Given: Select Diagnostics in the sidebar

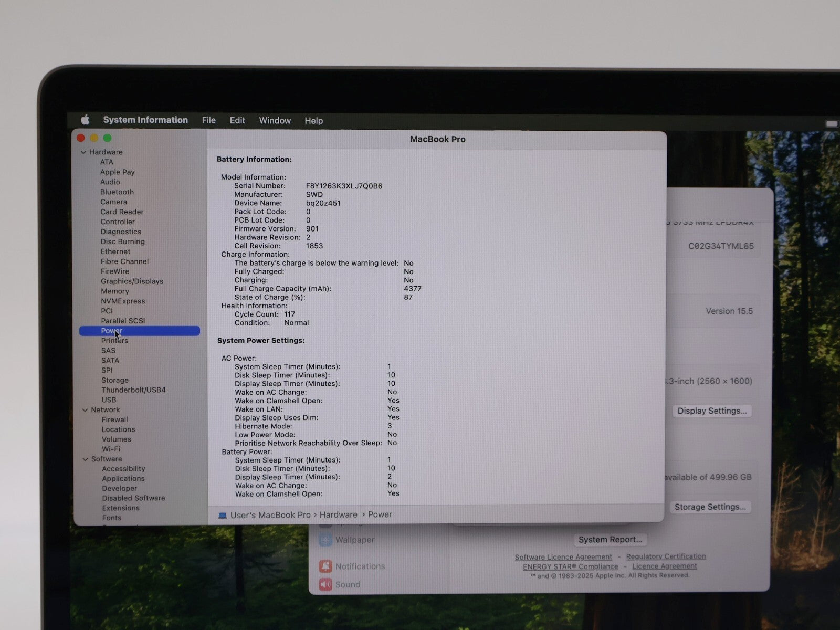Looking at the screenshot, I should point(121,232).
